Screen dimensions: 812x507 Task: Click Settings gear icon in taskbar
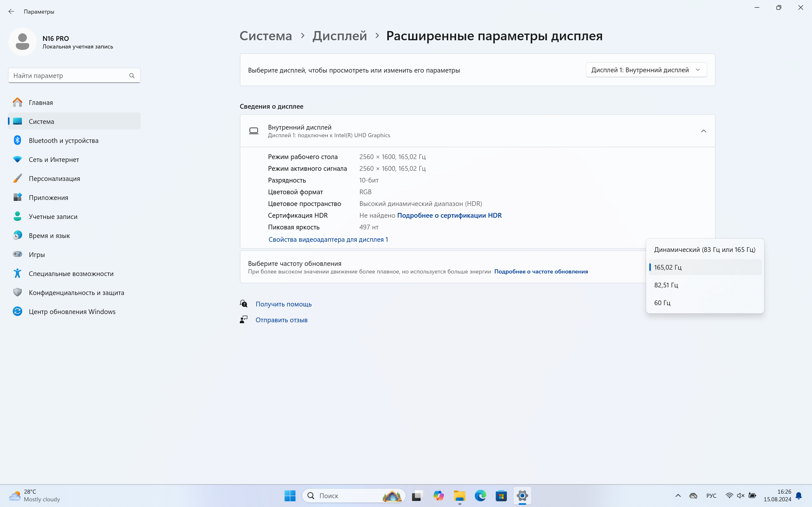[x=521, y=495]
